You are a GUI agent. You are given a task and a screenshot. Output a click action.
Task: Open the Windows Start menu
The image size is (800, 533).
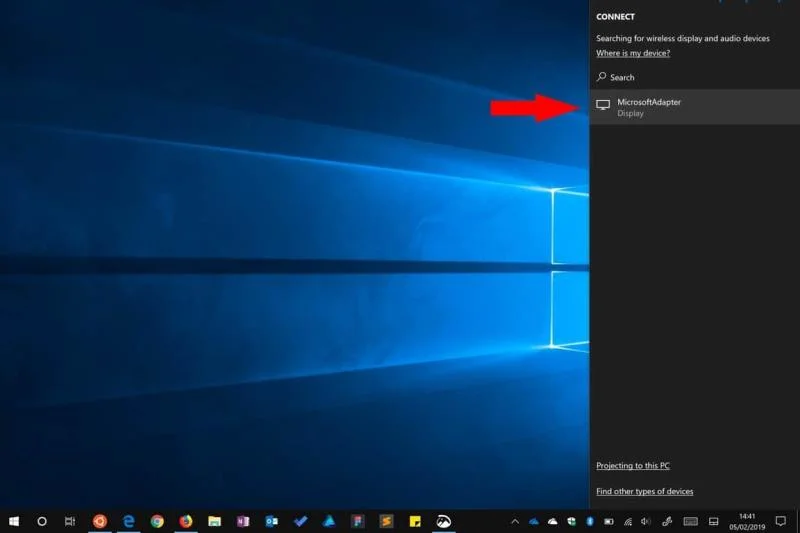pyautogui.click(x=14, y=521)
